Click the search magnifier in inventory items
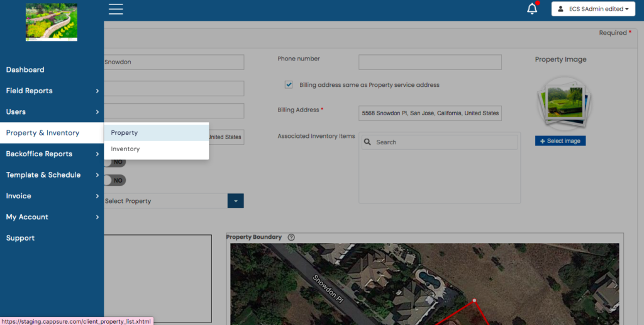644x325 pixels. click(x=368, y=142)
